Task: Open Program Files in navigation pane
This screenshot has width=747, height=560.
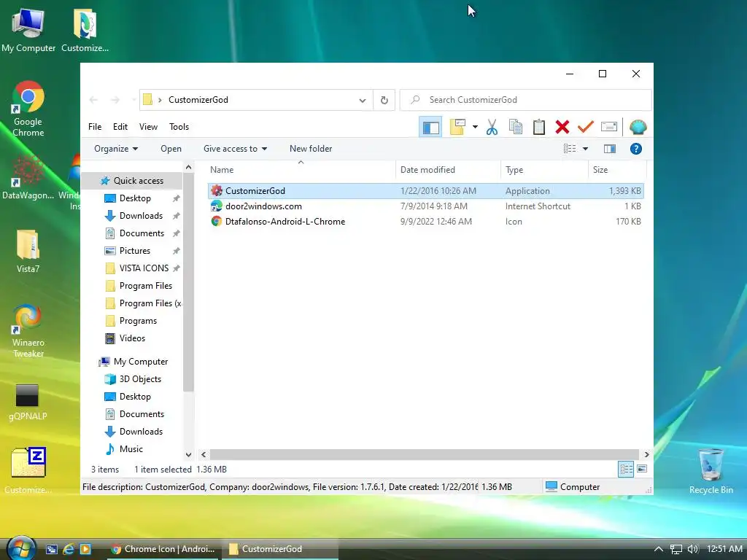Action: [145, 286]
